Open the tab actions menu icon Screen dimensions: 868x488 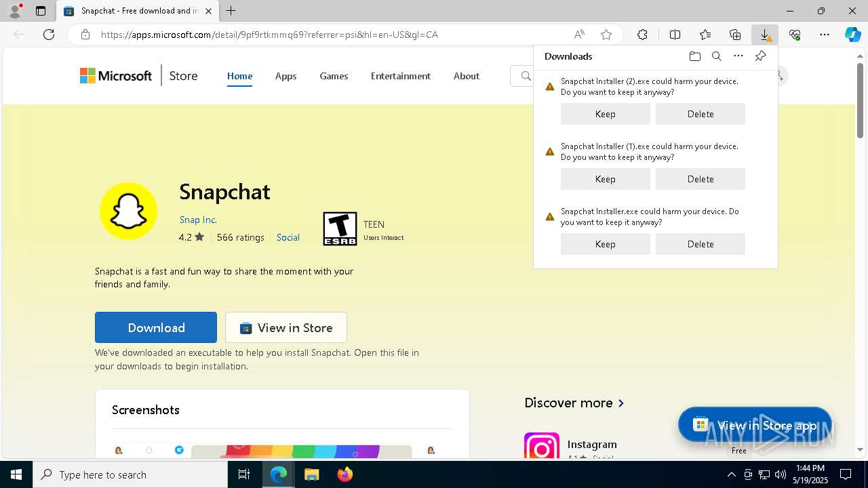tap(41, 11)
